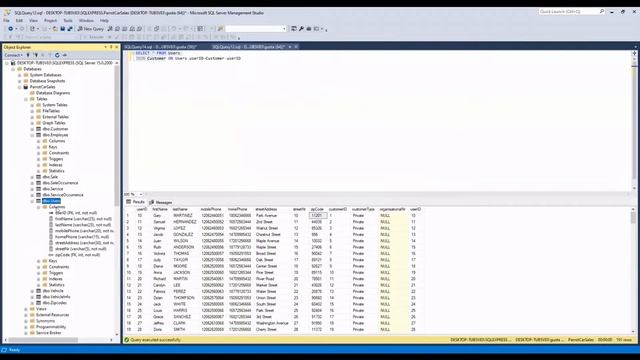Select the Graph Tables folder
Image resolution: width=640 pixels, height=360 pixels.
point(54,123)
